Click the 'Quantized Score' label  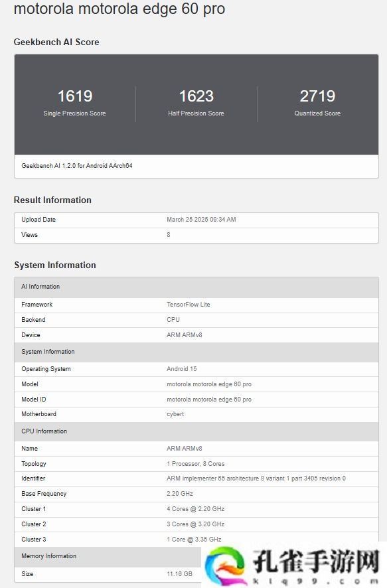coord(317,113)
